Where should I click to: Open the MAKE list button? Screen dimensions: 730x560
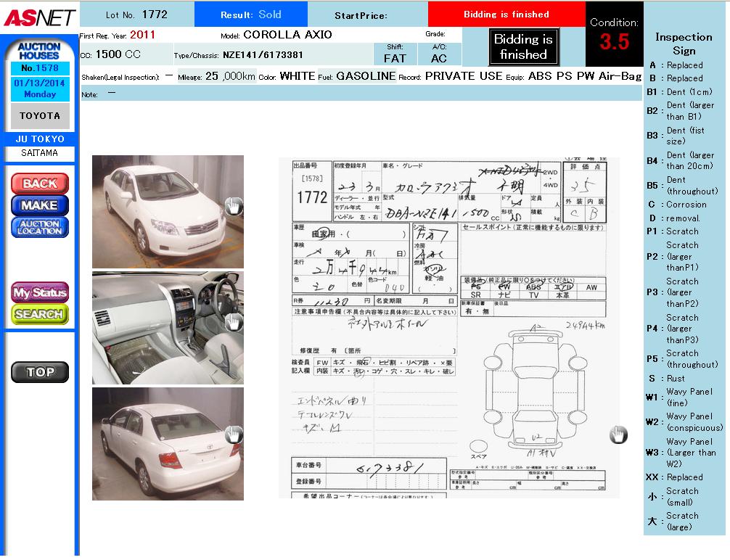tap(40, 205)
